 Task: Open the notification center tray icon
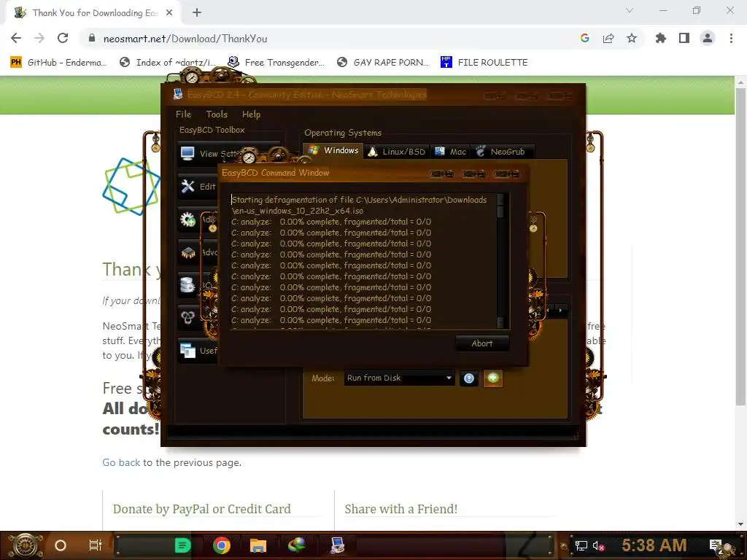point(716,545)
